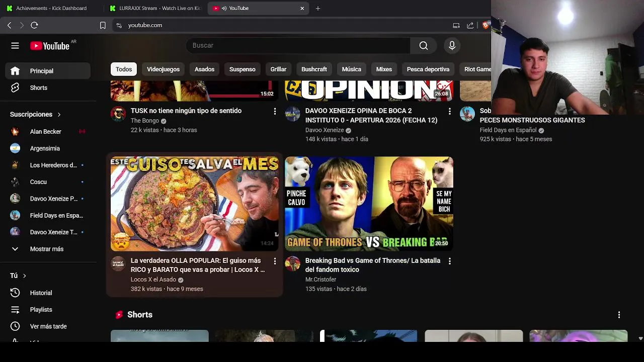Image resolution: width=644 pixels, height=362 pixels.
Task: Select the Pesca deportiva filter chip
Action: click(x=428, y=69)
